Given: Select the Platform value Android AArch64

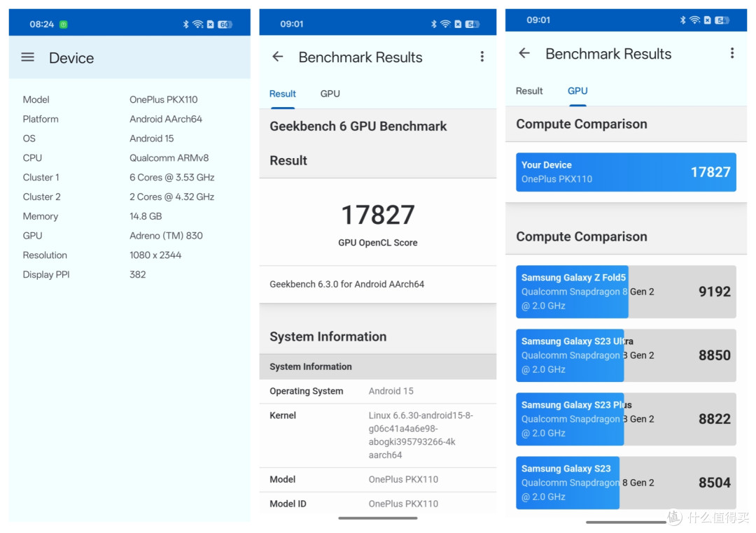Looking at the screenshot, I should [x=166, y=119].
